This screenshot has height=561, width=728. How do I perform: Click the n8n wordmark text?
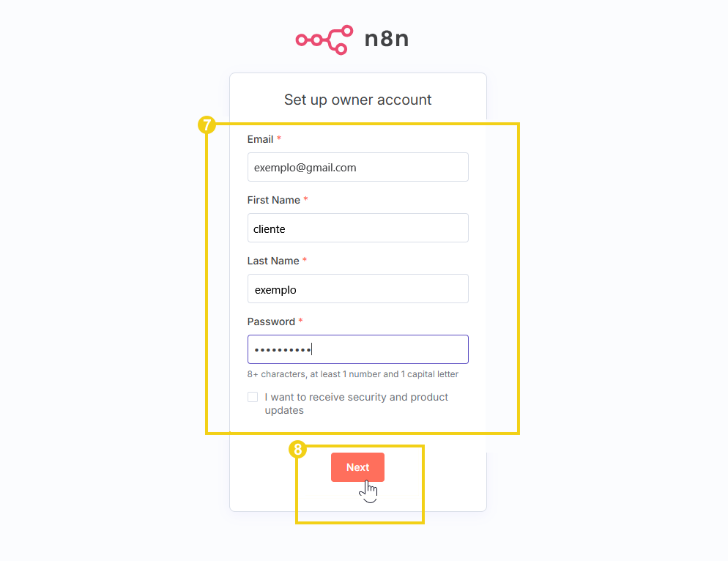[387, 40]
